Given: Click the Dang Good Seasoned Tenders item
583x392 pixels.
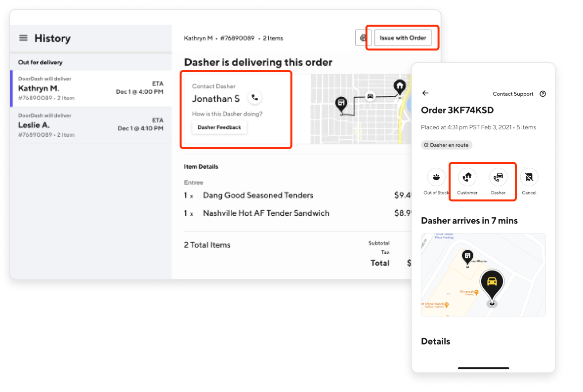Looking at the screenshot, I should [258, 196].
